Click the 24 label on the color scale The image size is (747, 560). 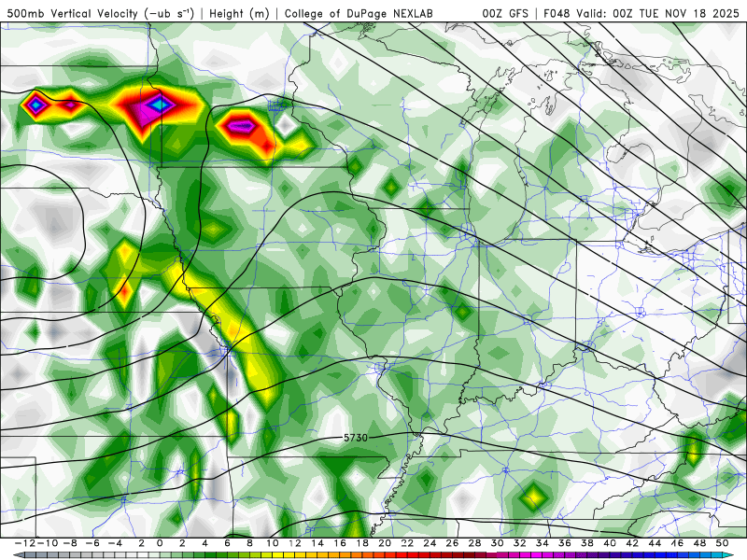coord(430,543)
